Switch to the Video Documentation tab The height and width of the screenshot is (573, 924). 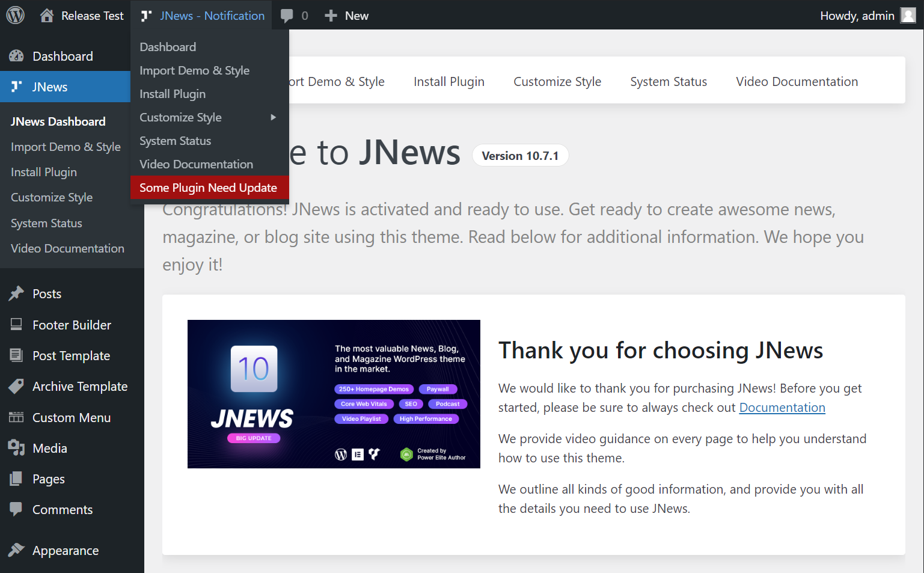point(797,81)
